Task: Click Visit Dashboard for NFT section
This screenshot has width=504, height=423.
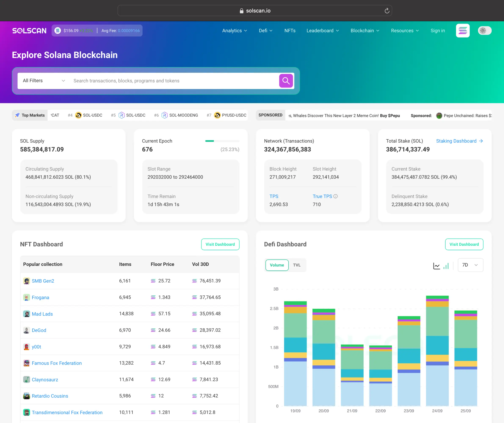Action: (x=220, y=244)
